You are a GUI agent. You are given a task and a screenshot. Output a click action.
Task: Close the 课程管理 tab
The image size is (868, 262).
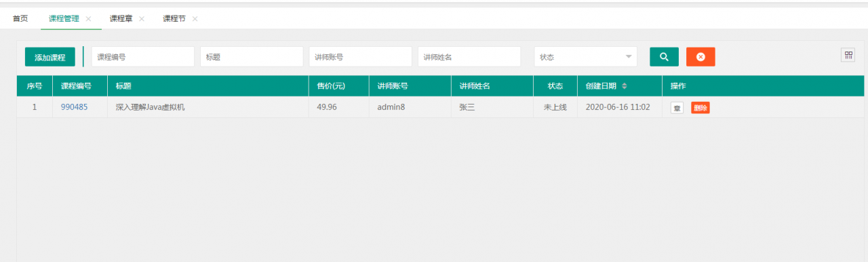tap(88, 19)
